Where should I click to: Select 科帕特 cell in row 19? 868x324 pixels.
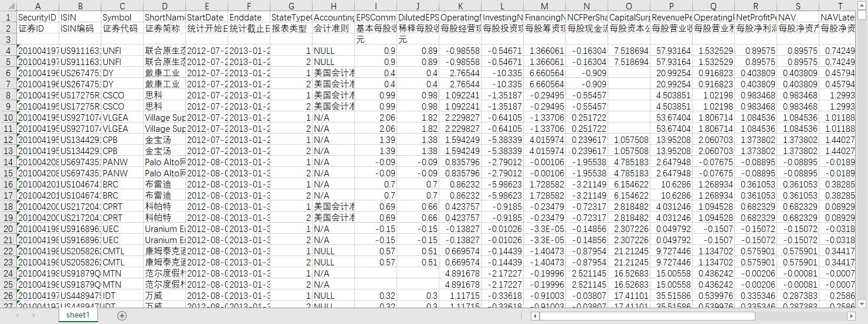(x=164, y=217)
